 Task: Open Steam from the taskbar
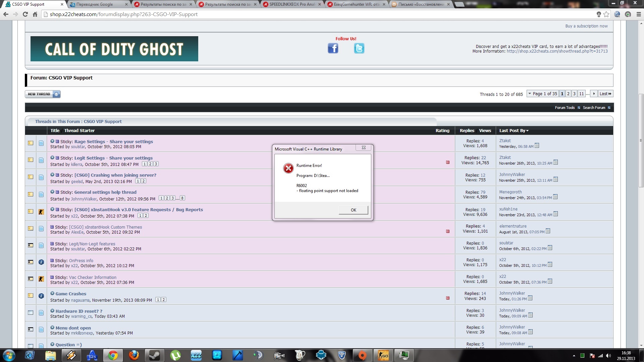click(155, 355)
